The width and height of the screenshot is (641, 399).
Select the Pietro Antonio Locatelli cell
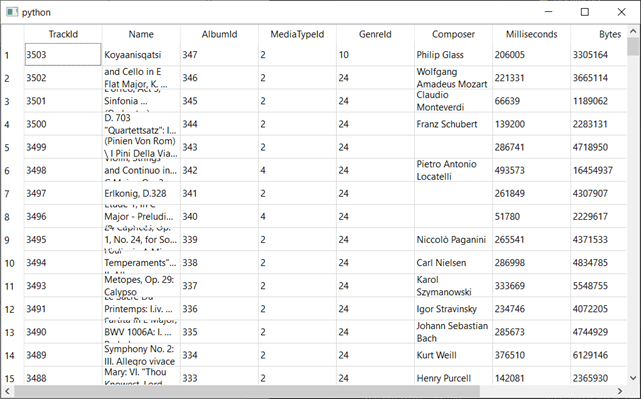pos(453,170)
